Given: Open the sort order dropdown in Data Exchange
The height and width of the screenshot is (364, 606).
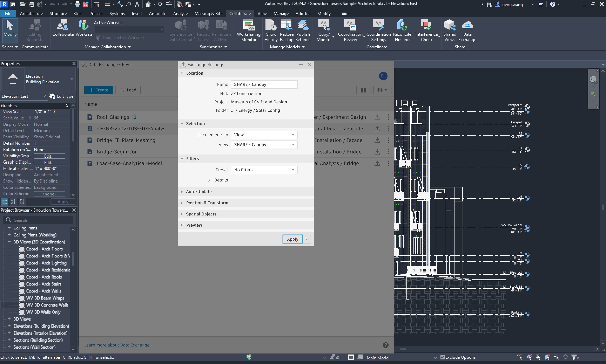Looking at the screenshot, I should [382, 90].
